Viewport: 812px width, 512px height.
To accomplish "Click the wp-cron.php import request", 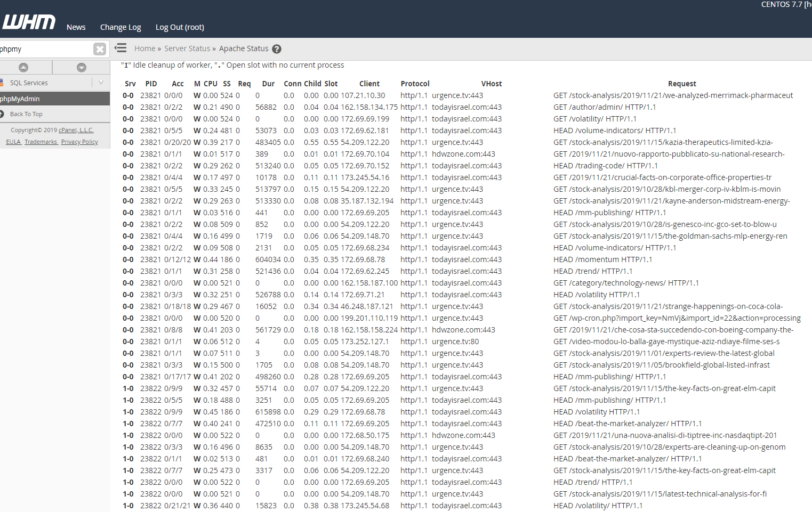I will tap(677, 318).
